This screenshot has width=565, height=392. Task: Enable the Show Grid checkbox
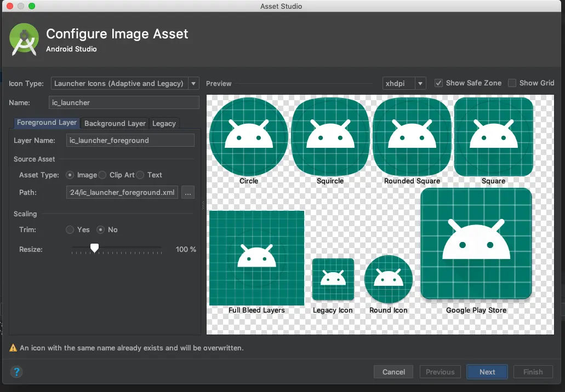(512, 83)
